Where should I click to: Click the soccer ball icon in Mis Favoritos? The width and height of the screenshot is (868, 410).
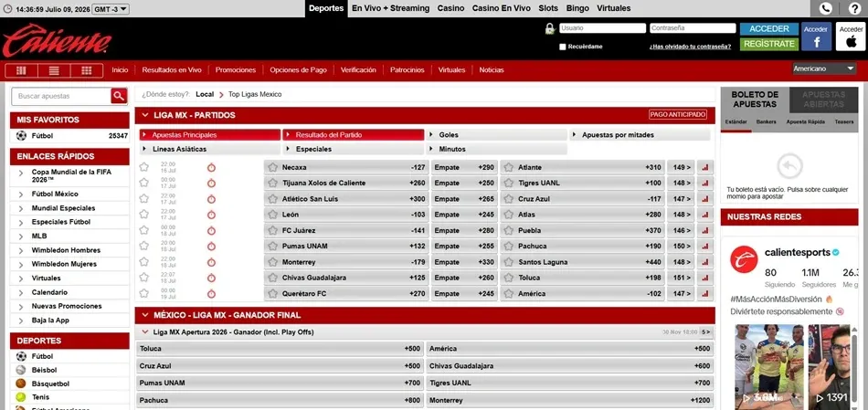[22, 135]
